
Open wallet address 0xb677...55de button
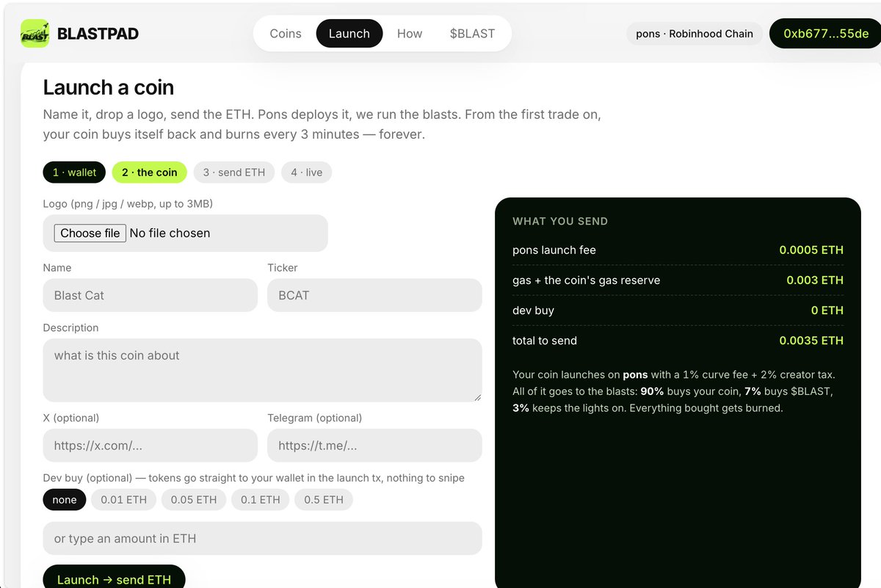click(x=826, y=34)
